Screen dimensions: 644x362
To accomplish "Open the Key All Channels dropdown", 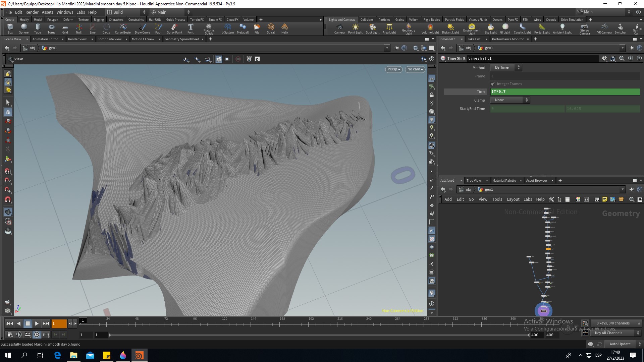I will (x=617, y=333).
